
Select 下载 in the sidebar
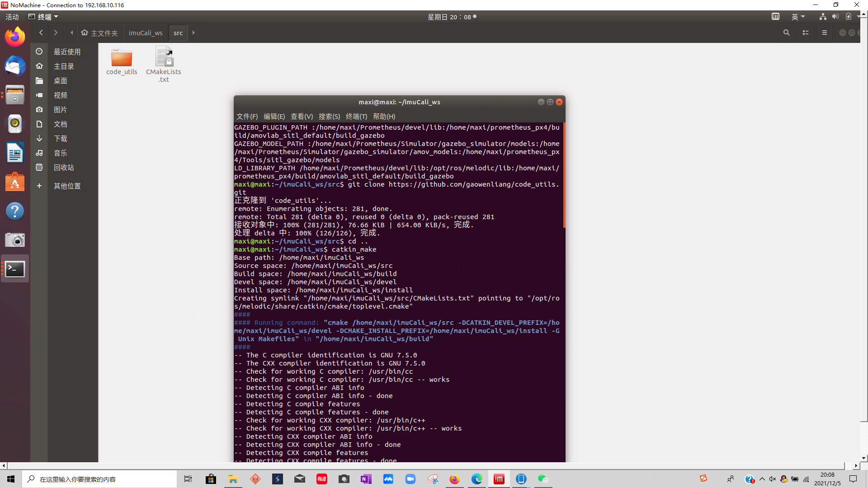(60, 139)
